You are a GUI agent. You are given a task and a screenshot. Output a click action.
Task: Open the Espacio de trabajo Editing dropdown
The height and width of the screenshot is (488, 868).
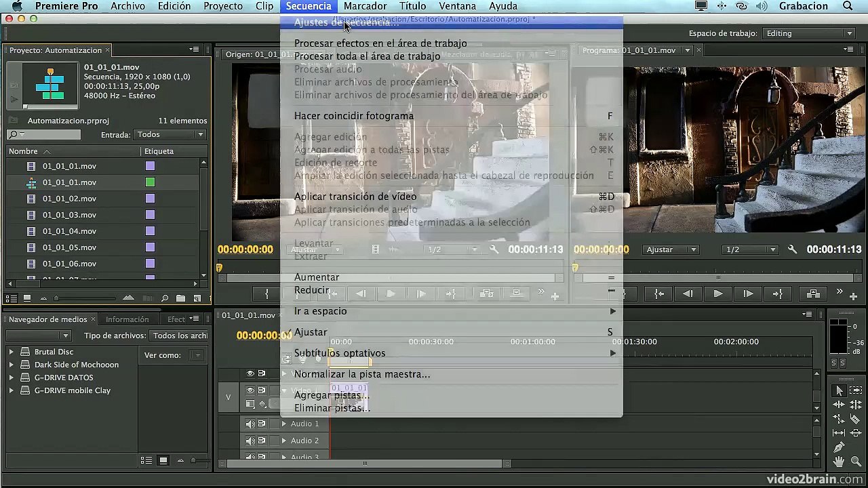coord(808,33)
